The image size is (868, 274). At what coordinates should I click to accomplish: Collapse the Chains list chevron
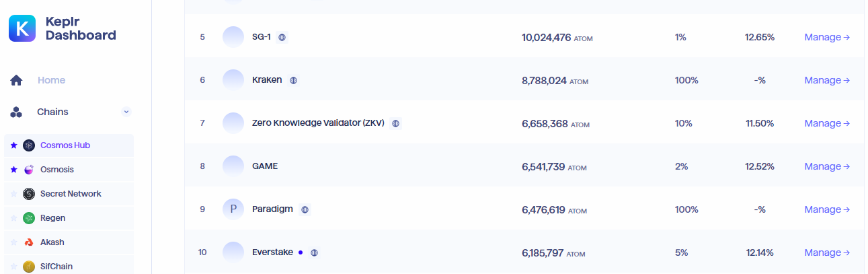[x=126, y=112]
